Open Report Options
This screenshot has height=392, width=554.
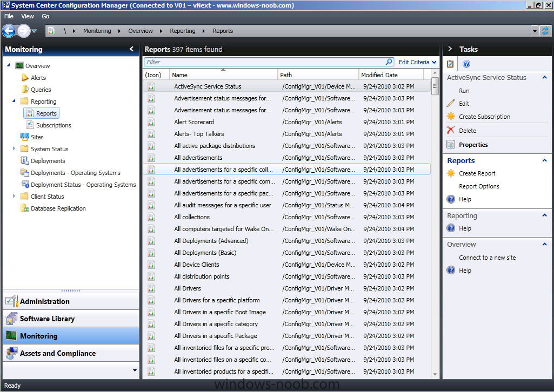479,186
